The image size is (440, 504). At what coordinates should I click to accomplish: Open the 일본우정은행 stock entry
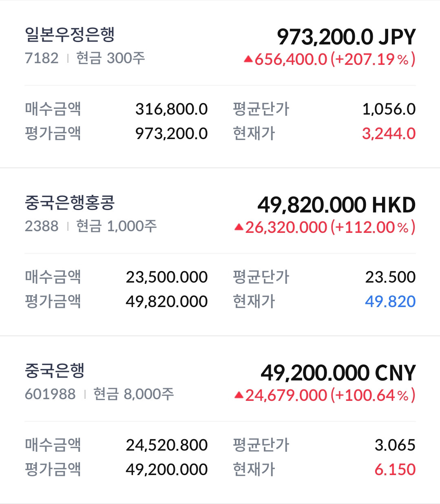[220, 84]
